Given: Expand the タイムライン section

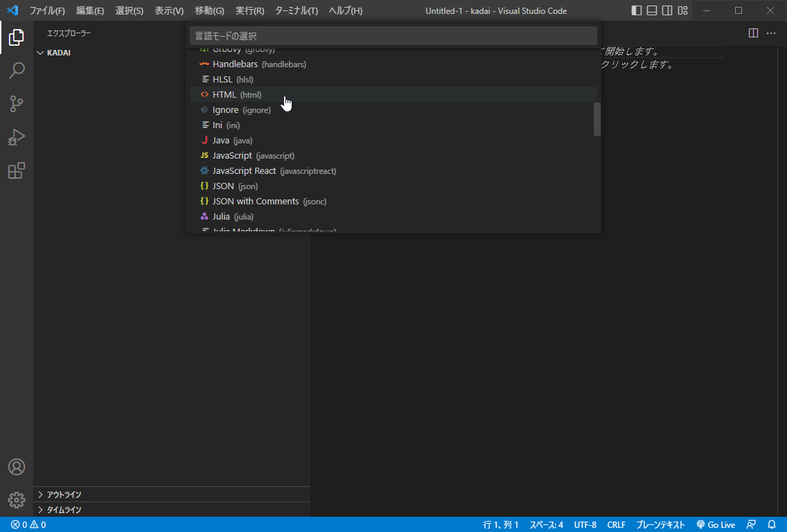Looking at the screenshot, I should tap(64, 510).
